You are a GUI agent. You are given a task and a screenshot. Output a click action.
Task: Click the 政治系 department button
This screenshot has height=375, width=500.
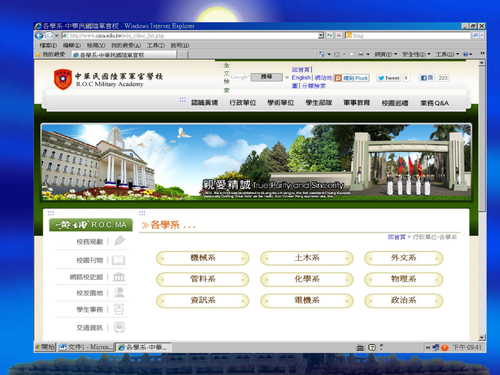pos(404,301)
